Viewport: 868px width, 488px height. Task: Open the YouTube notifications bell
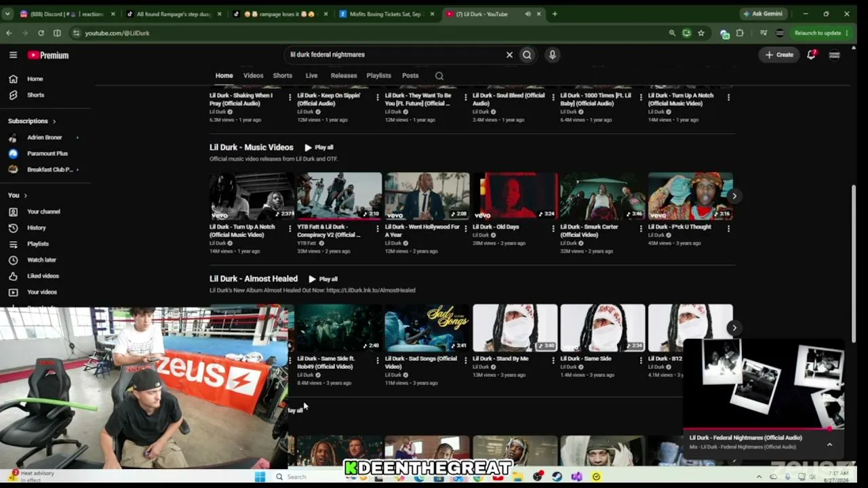coord(811,55)
